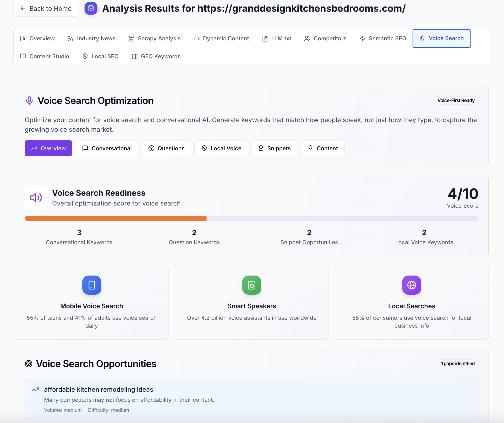Open the Questions voice section
This screenshot has height=423, width=504.
pyautogui.click(x=166, y=148)
